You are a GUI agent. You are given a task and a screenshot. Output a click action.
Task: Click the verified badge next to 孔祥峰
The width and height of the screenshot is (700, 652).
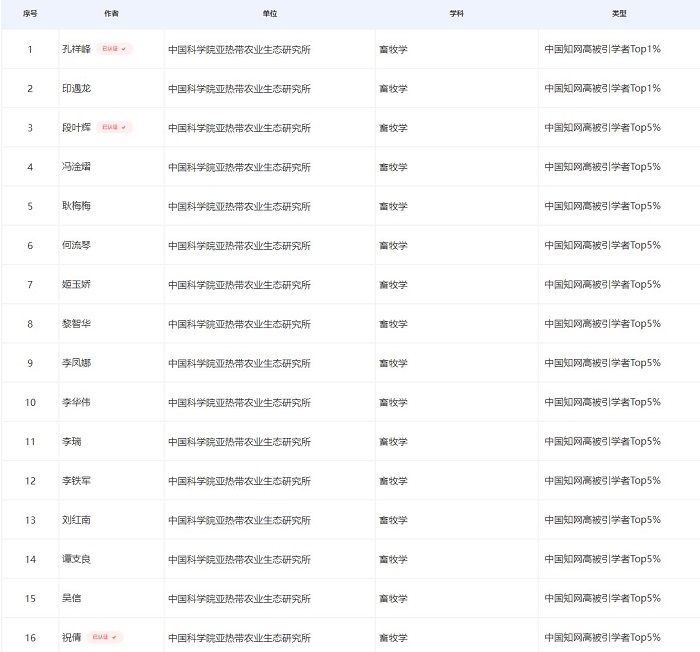click(x=114, y=49)
